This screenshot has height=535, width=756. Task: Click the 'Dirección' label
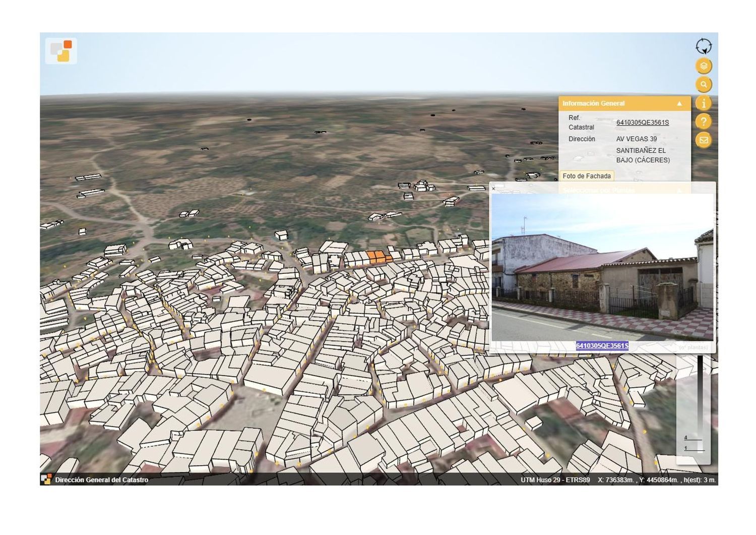582,139
